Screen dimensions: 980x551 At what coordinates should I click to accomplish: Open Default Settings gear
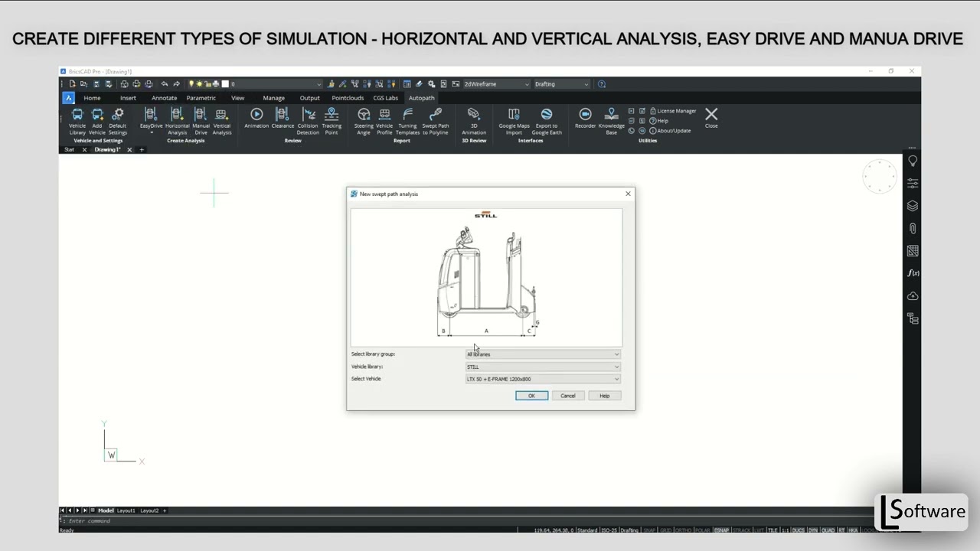coord(118,121)
